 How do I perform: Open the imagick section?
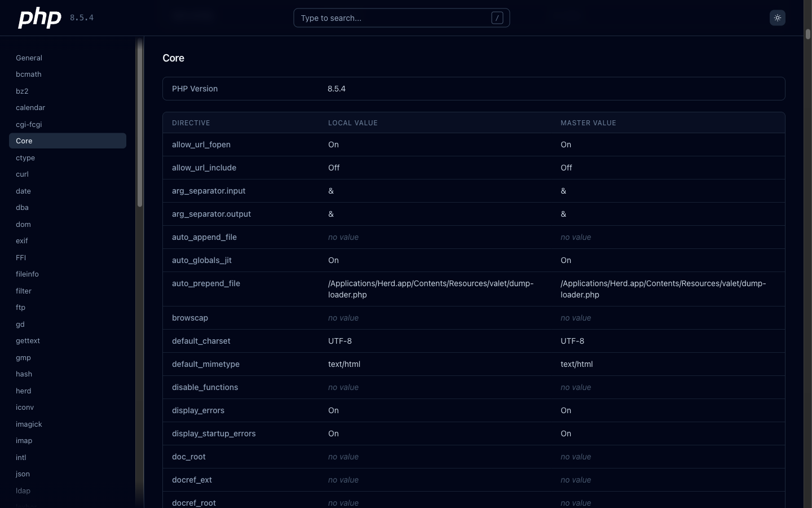coord(29,424)
